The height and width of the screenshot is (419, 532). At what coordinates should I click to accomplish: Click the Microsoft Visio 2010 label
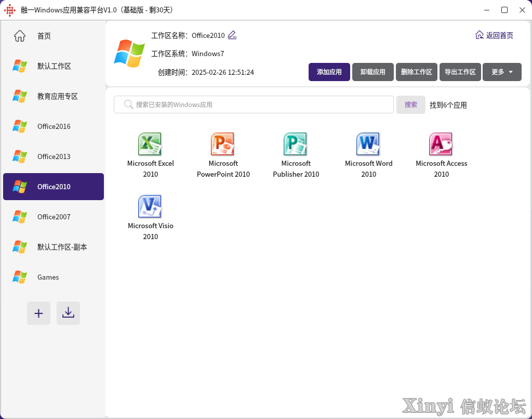point(150,231)
